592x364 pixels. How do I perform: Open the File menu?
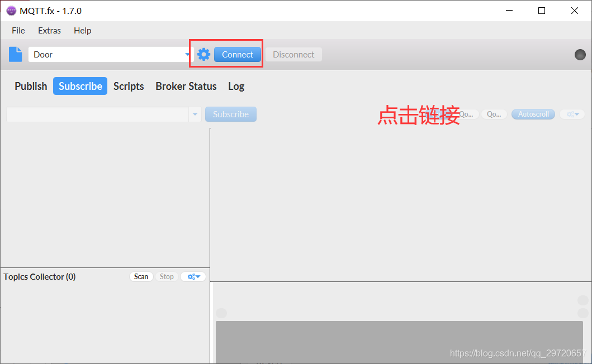18,31
